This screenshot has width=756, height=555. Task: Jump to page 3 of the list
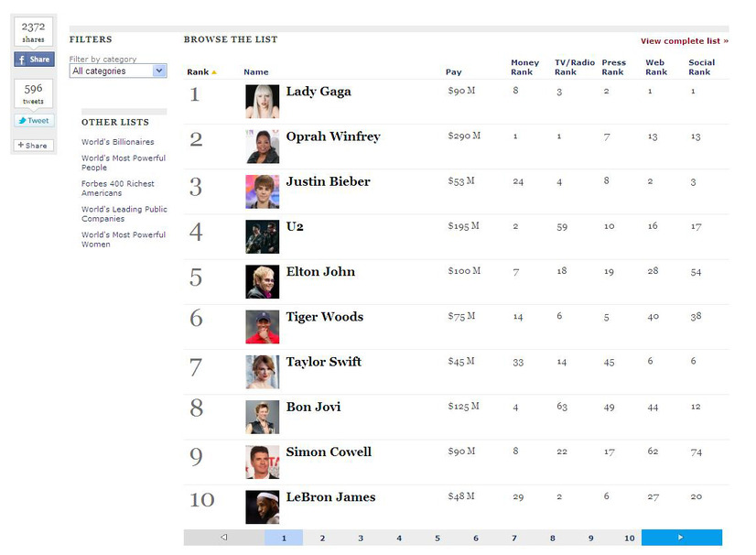coord(361,538)
